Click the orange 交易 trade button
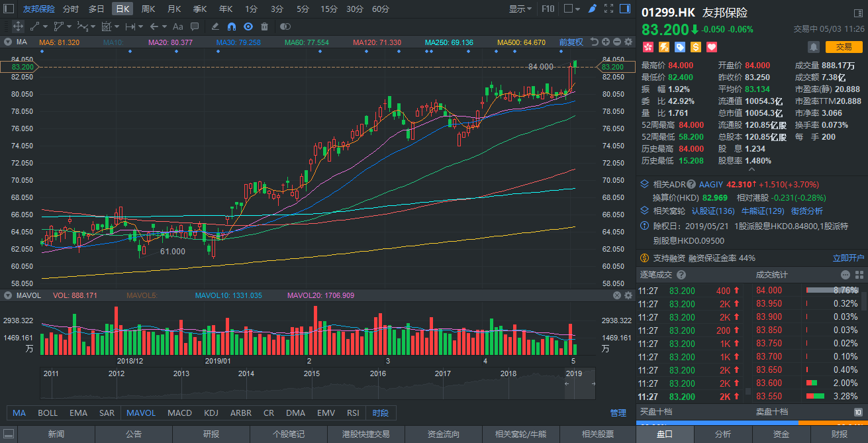This screenshot has height=443, width=868. [x=844, y=47]
